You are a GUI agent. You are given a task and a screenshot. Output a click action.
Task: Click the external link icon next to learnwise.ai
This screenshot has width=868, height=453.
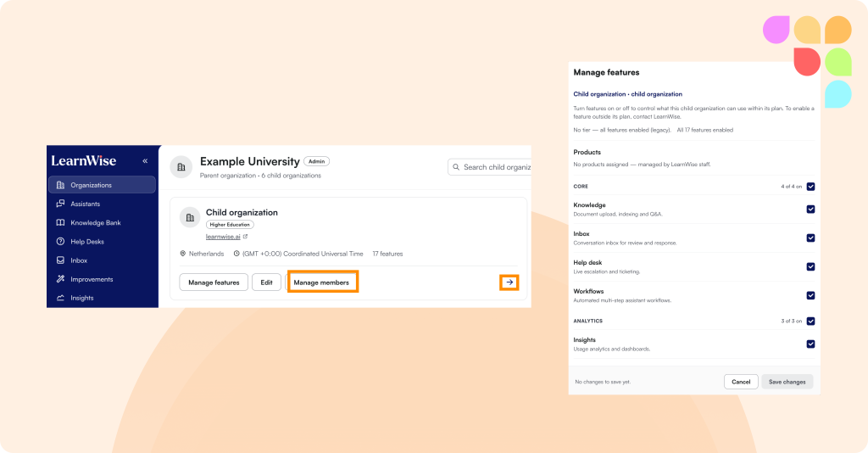click(245, 237)
